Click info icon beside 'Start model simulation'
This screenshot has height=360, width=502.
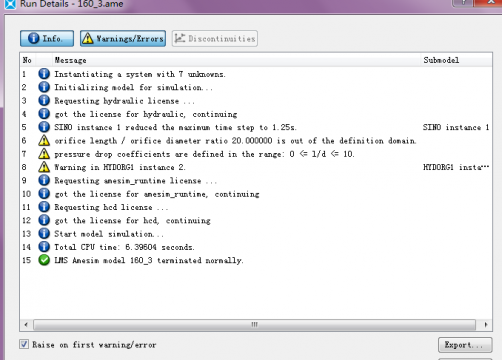(x=44, y=233)
